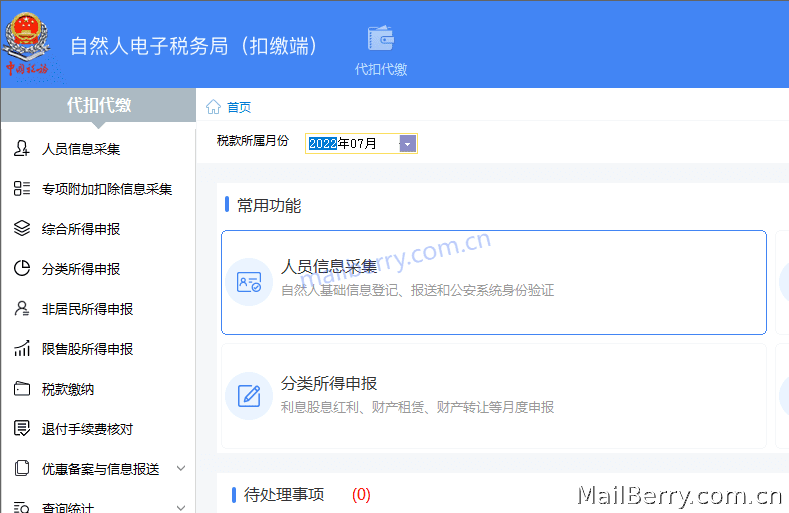Click the edit pencil icon in 分类所得申报 card
The image size is (789, 513).
(249, 396)
